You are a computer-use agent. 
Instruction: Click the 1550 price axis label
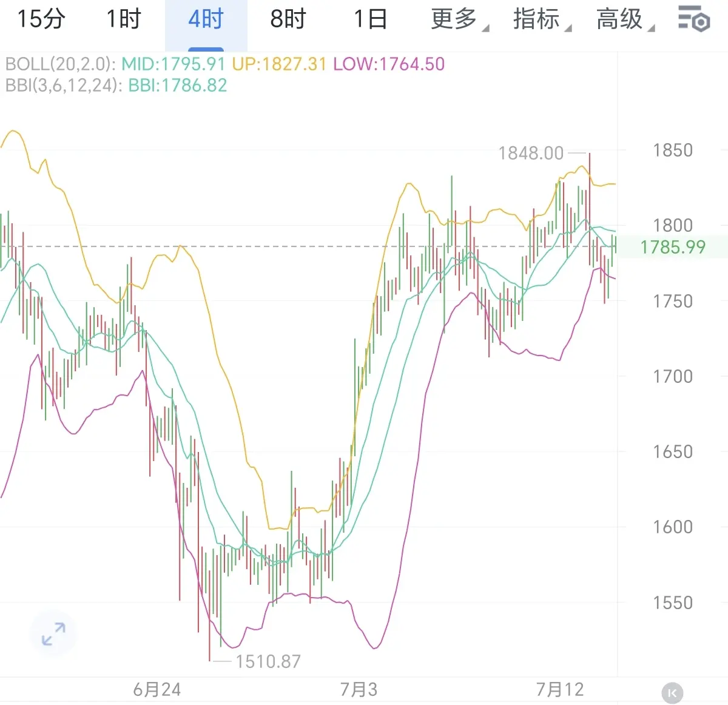(x=673, y=602)
